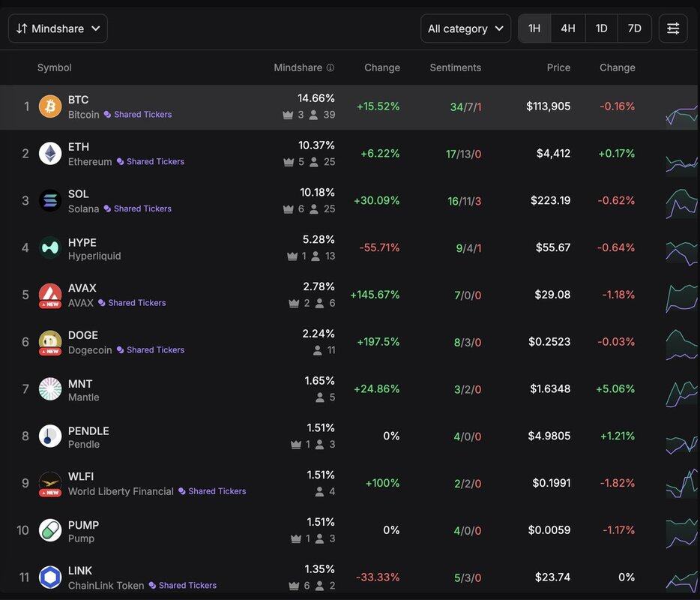The height and width of the screenshot is (600, 700).
Task: Select the PENDLE ticker name
Action: tap(88, 431)
